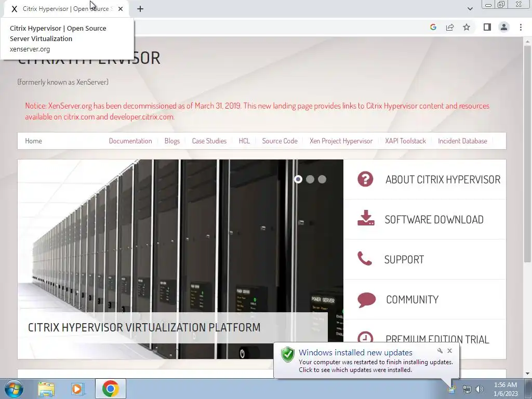The image size is (532, 399).
Task: Click Windows Update tray icon
Action: (451, 389)
